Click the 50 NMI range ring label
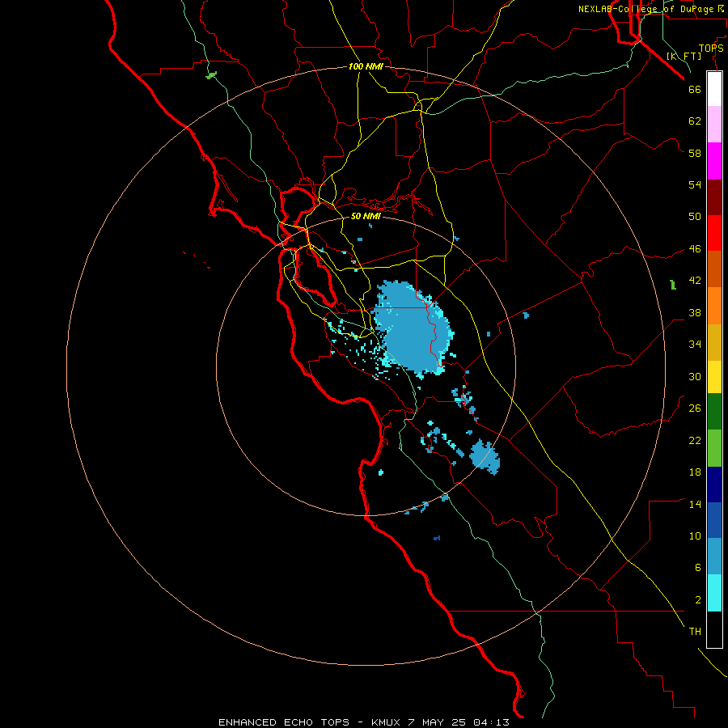The image size is (728, 728). click(x=366, y=216)
